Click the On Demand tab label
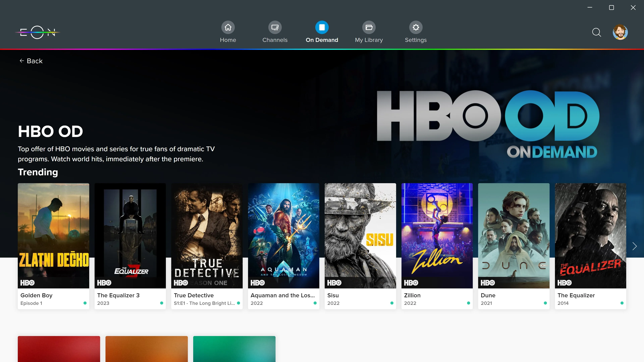This screenshot has height=362, width=644. [322, 40]
